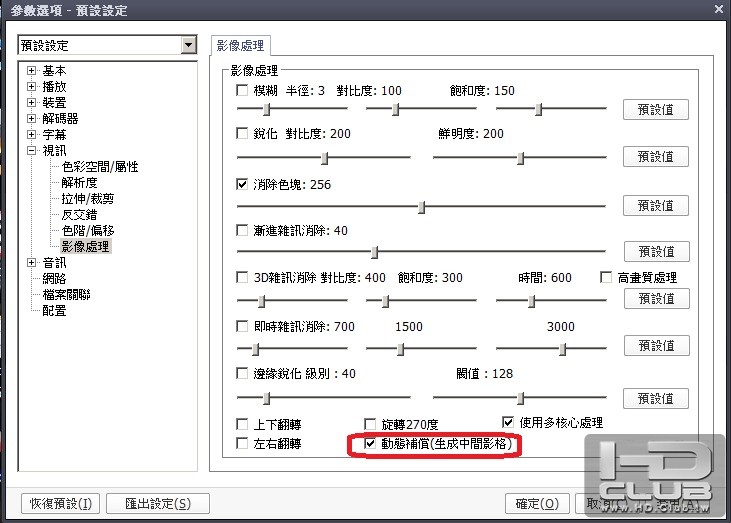731x523 pixels.
Task: Expand the 裝置 tree node
Action: click(31, 103)
